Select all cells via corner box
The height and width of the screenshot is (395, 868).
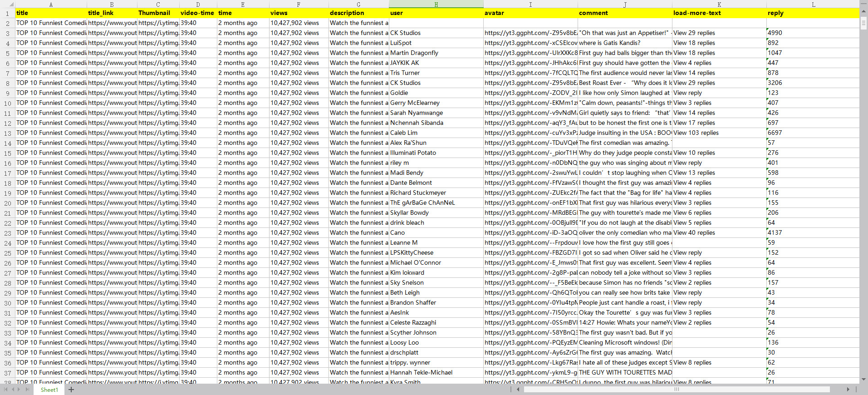pos(7,4)
